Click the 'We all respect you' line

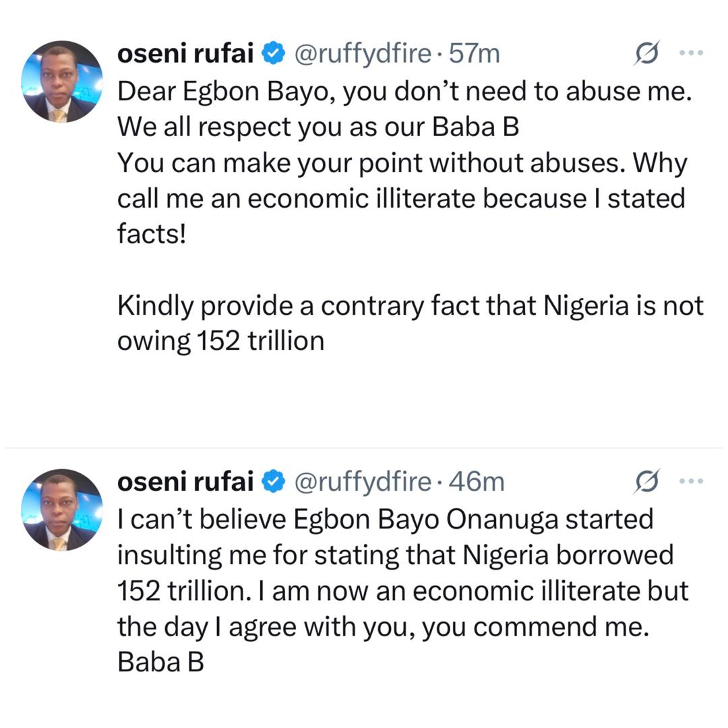(x=318, y=127)
